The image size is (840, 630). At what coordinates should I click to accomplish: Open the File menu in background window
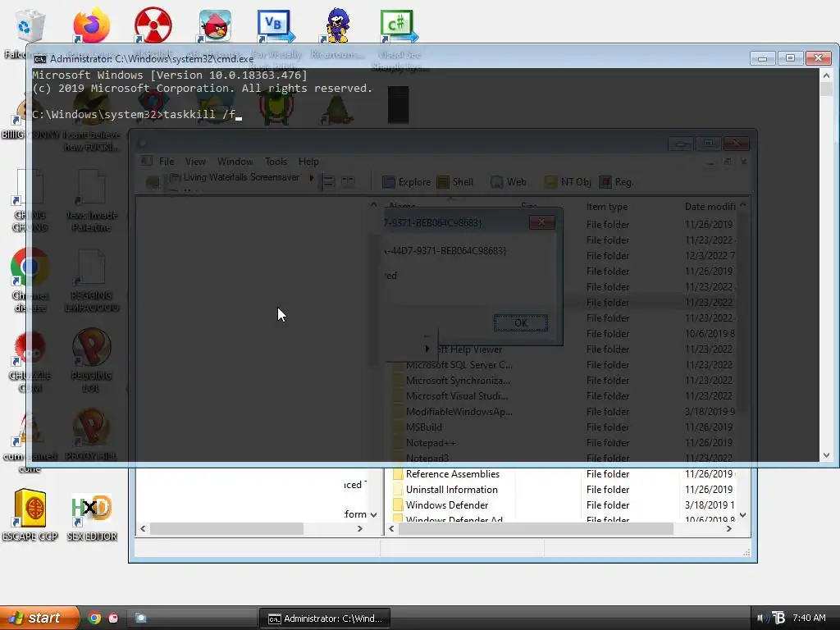pyautogui.click(x=167, y=162)
